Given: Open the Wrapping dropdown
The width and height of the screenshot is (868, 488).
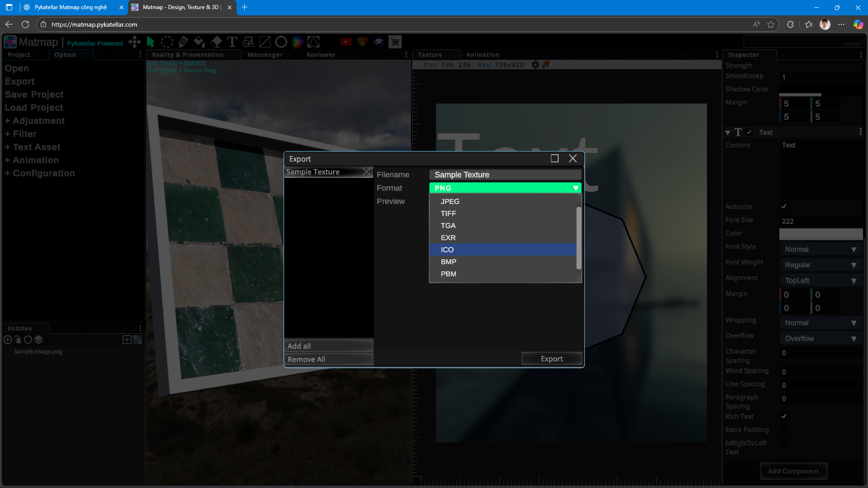Looking at the screenshot, I should click(821, 323).
